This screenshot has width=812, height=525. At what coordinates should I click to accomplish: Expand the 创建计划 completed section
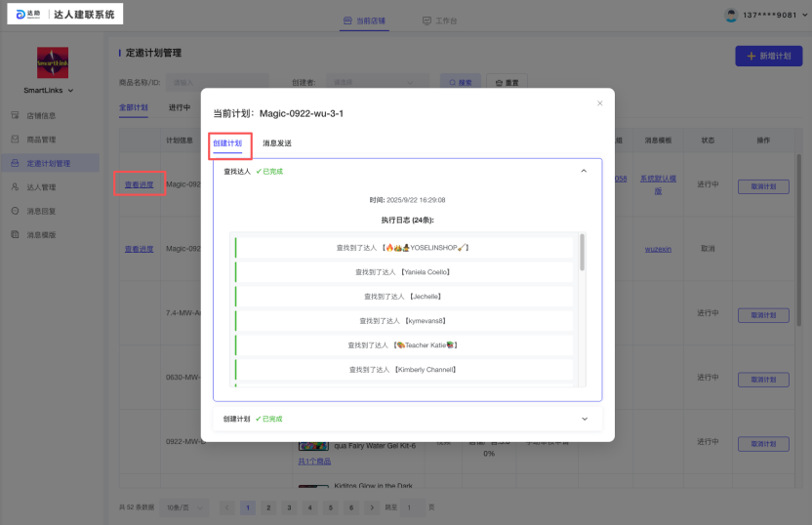(584, 419)
